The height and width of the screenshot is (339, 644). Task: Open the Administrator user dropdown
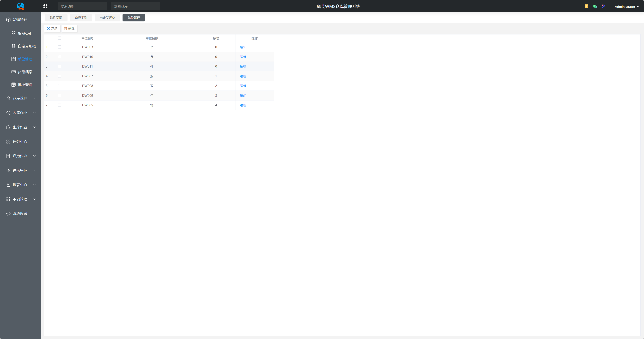tap(626, 7)
